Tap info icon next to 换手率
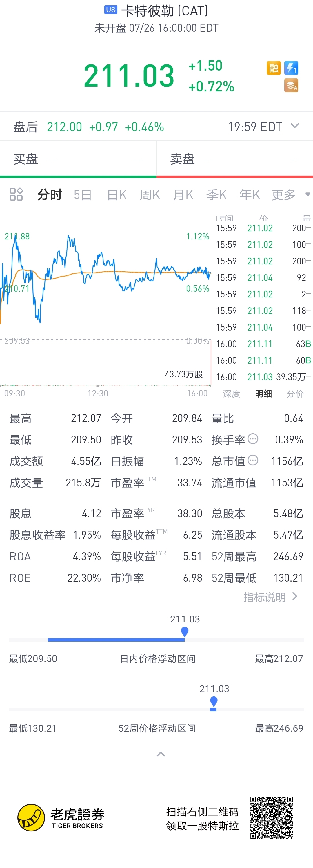Image resolution: width=313 pixels, height=868 pixels. [253, 439]
